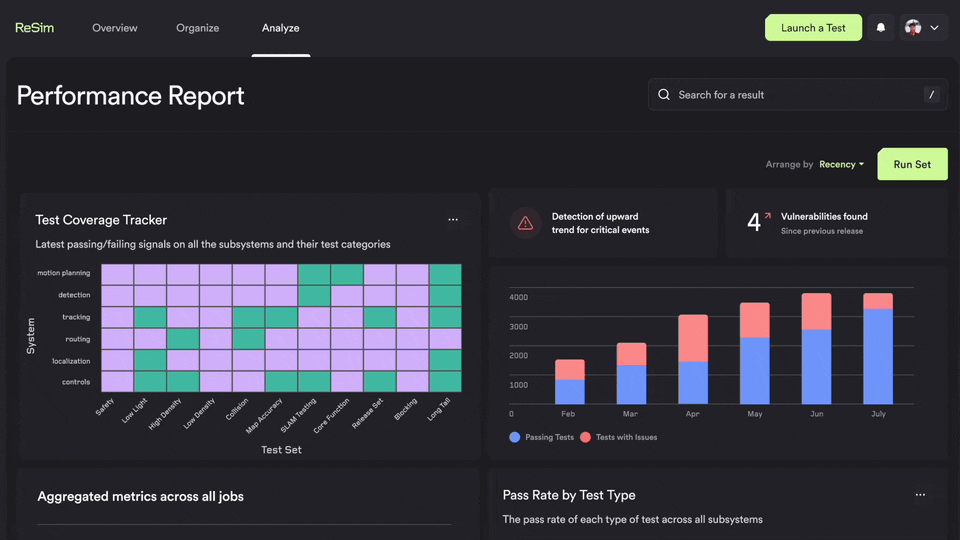Click the Apr bar red segment

coord(693,338)
